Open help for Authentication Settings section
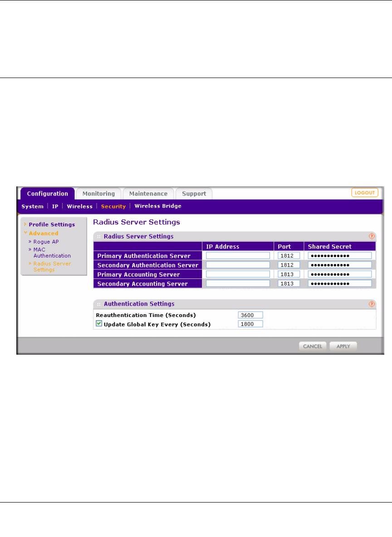This screenshot has height=537, width=392. [x=372, y=304]
